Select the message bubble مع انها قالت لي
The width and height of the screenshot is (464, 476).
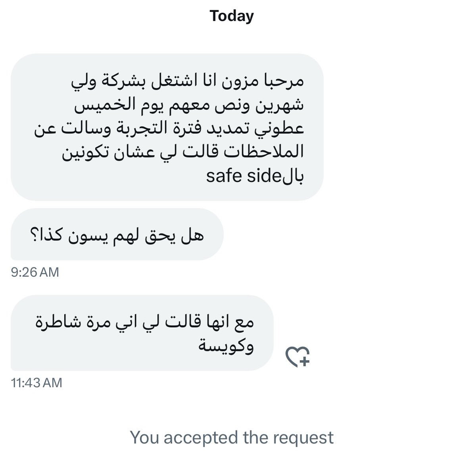coord(142,333)
